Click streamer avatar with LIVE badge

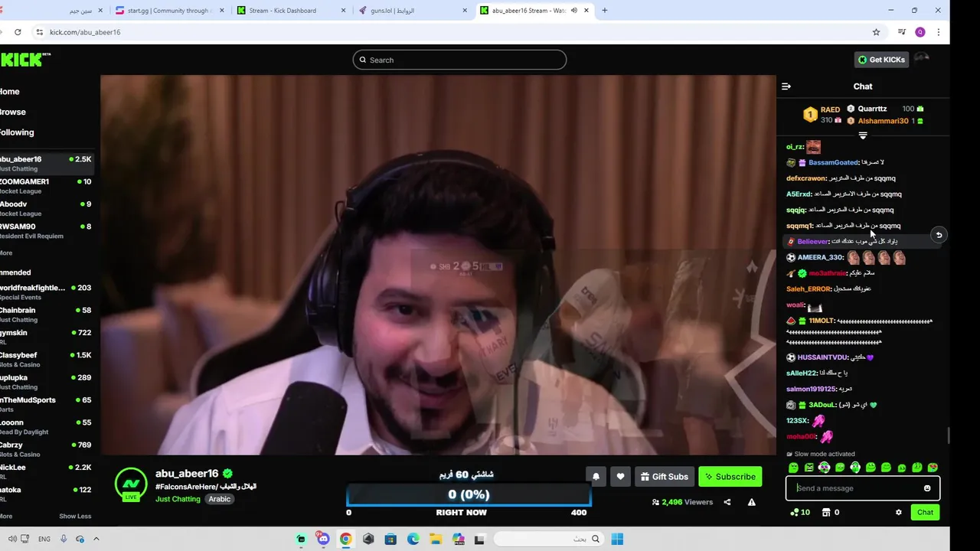(131, 484)
